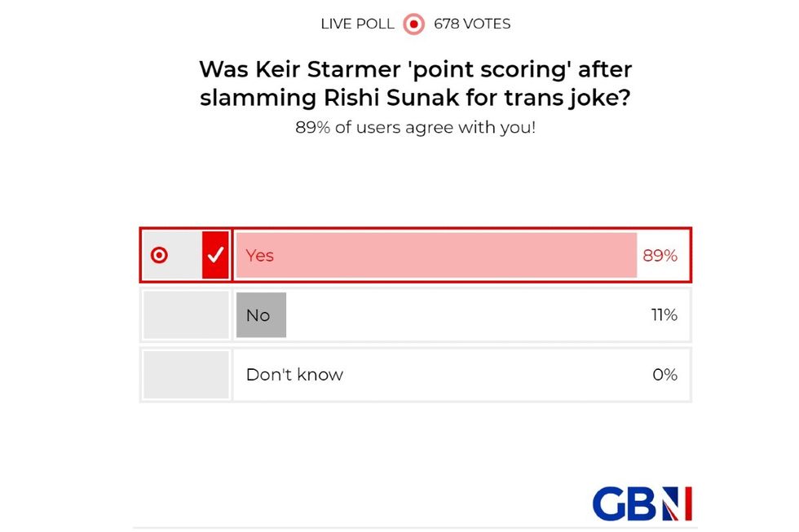
Task: Click the poll question headline text
Action: click(x=415, y=83)
